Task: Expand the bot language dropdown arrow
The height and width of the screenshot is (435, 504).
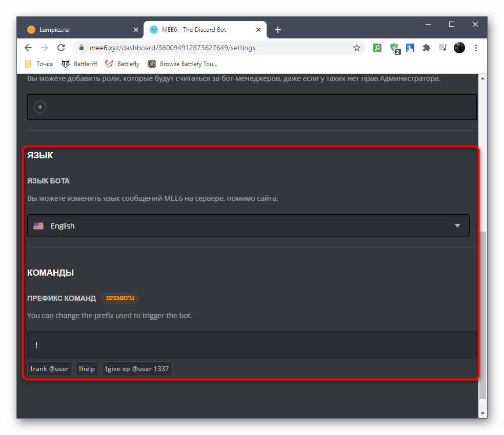Action: tap(457, 226)
